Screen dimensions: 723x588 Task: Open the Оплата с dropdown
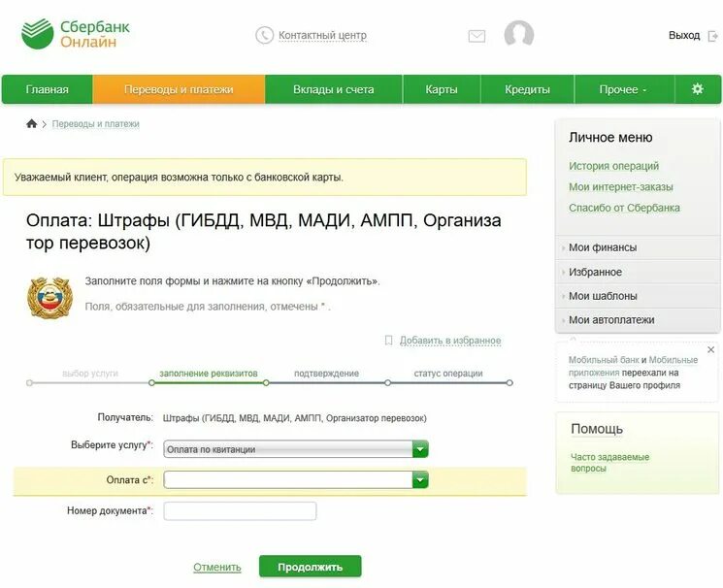coord(296,480)
